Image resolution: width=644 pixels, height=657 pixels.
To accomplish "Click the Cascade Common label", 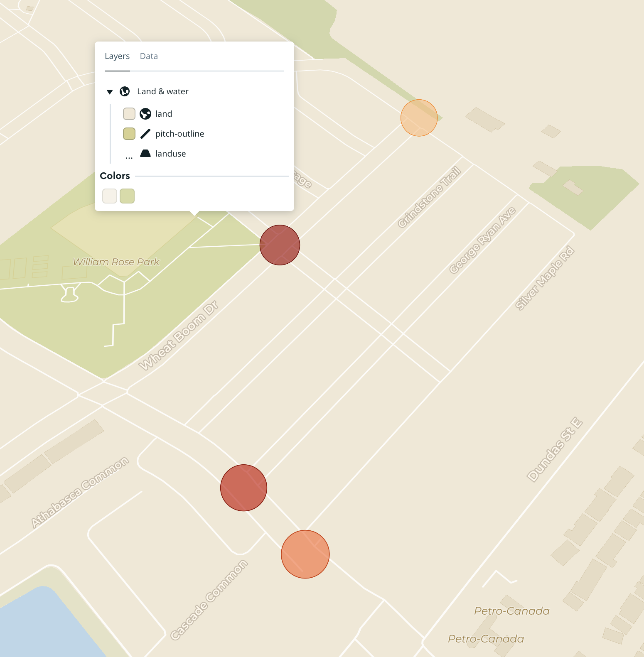I will point(209,600).
